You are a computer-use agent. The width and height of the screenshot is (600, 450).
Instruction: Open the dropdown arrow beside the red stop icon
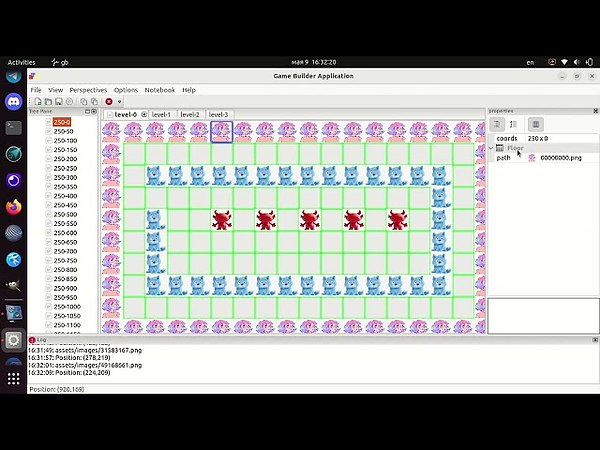[119, 102]
